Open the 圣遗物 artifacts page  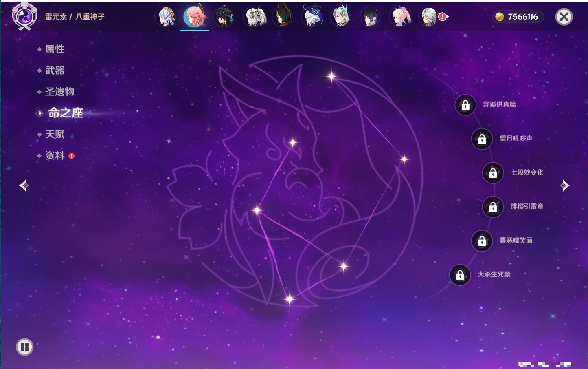59,92
